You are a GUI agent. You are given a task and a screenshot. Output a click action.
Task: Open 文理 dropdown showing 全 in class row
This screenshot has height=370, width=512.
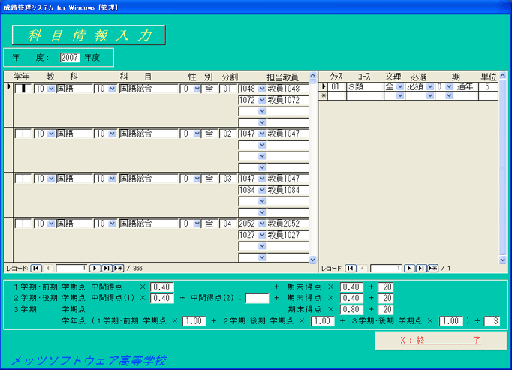point(400,87)
